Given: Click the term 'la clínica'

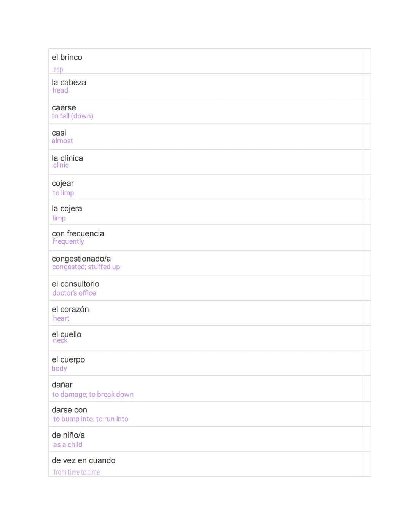Looking at the screenshot, I should (x=67, y=158).
